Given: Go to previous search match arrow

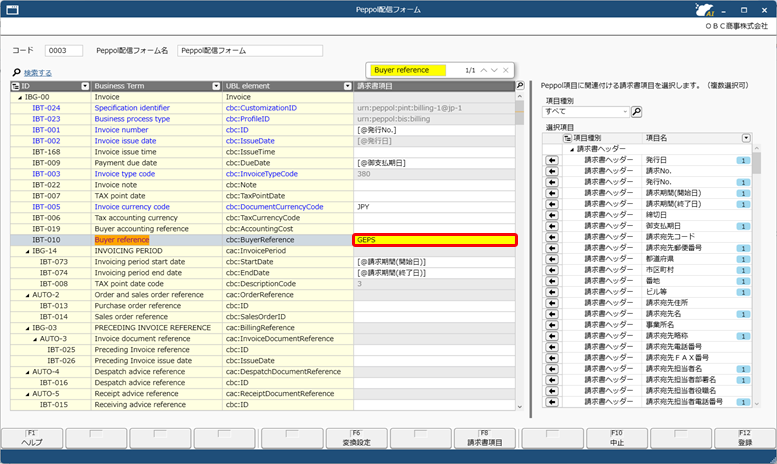Looking at the screenshot, I should (484, 70).
